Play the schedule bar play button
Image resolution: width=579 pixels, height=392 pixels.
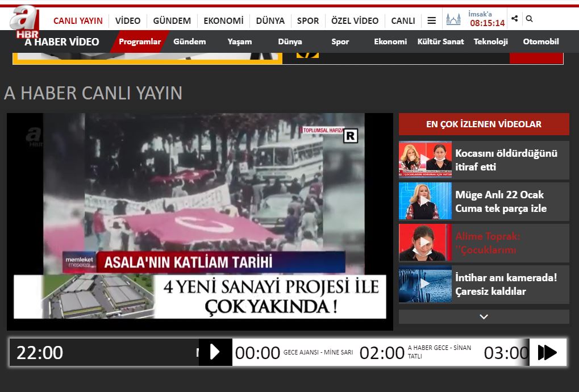point(215,352)
